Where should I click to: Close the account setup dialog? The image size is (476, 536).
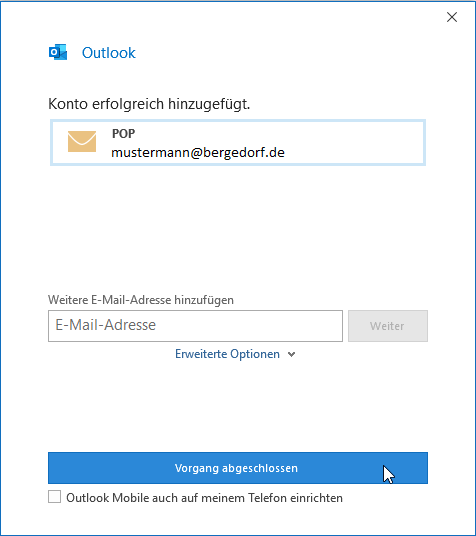452,17
